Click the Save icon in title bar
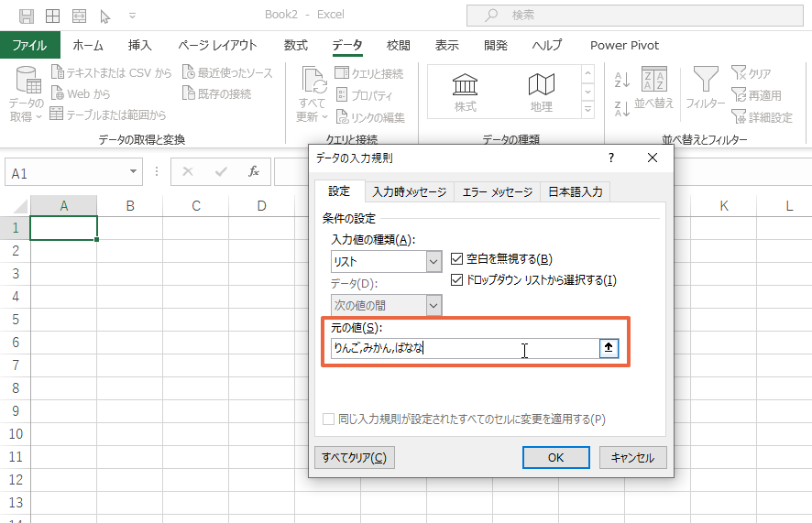This screenshot has width=812, height=523. coord(27,16)
